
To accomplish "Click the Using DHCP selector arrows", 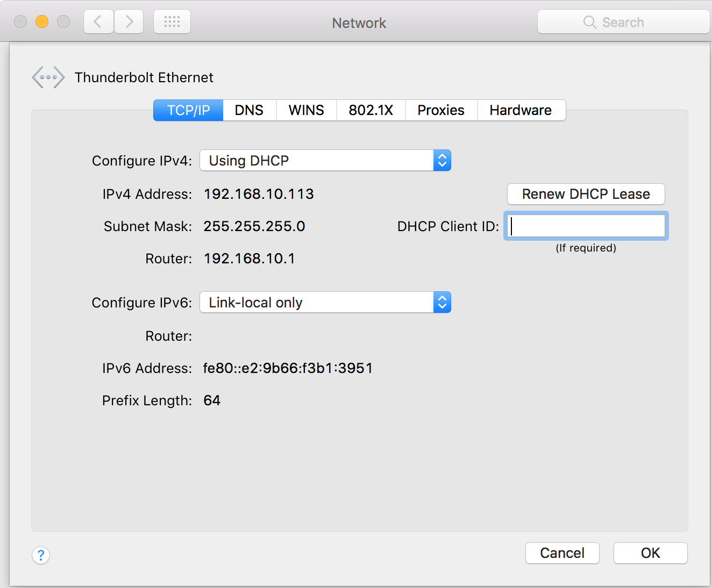I will (x=442, y=160).
